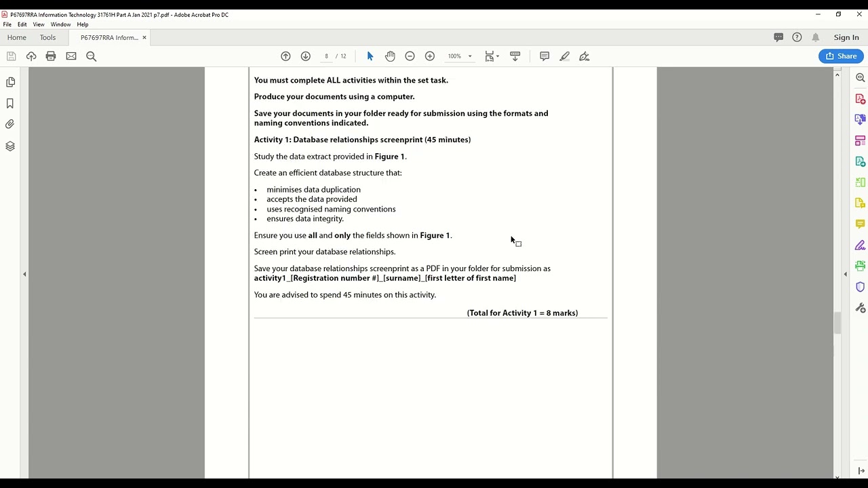Open the search tools magnifier in right pane
This screenshot has width=868, height=488.
point(861,77)
